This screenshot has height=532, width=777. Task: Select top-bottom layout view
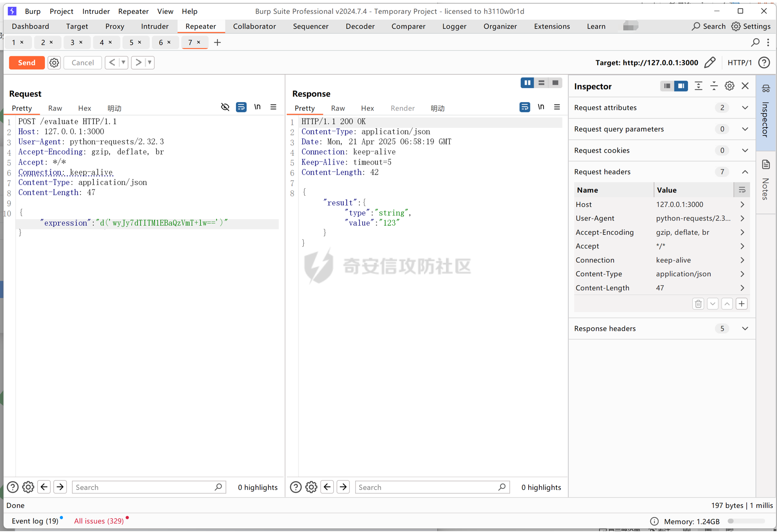pos(541,83)
